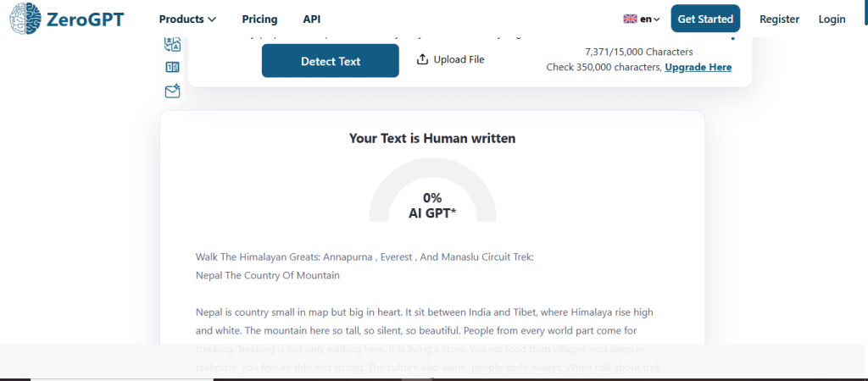
Task: Click the upload arrow icon
Action: pyautogui.click(x=422, y=59)
